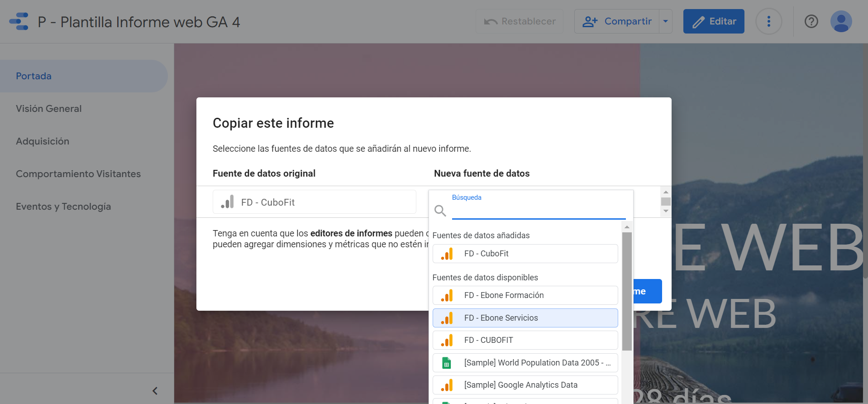Pick the uppercase FD - CUBOFIT data source

[525, 340]
